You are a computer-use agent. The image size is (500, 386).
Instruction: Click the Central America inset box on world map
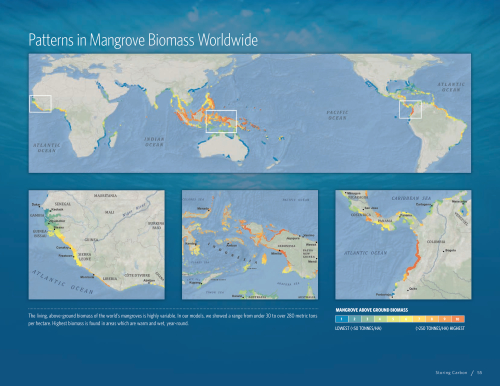(x=410, y=109)
